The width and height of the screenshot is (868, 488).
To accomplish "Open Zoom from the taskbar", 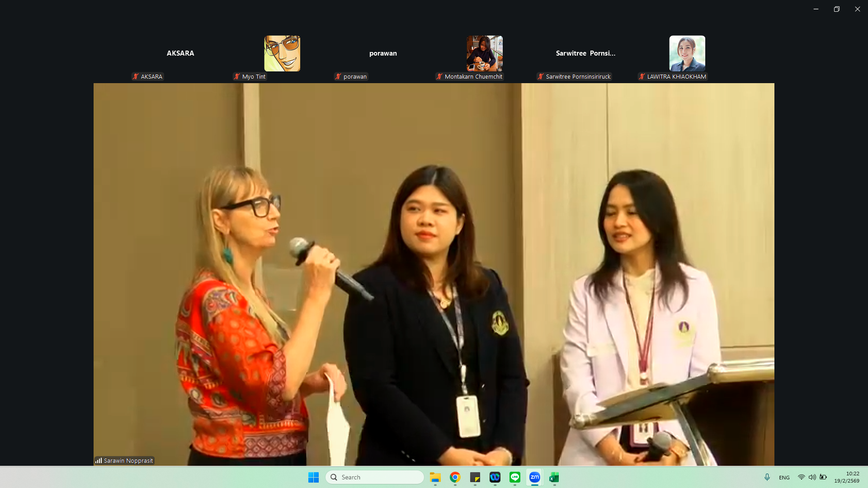I will (x=534, y=477).
